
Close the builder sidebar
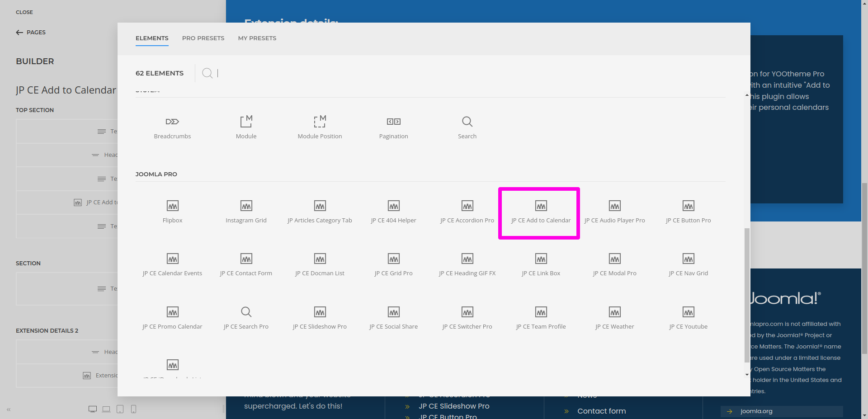coord(24,12)
